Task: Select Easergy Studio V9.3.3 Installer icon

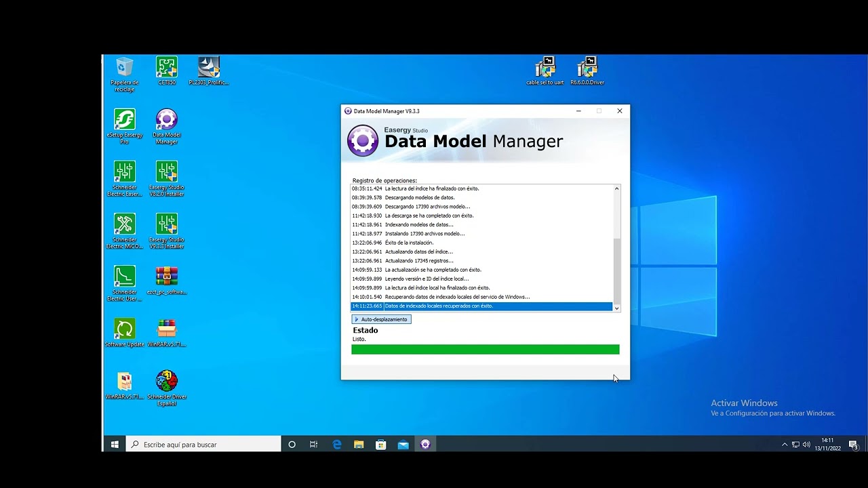Action: pyautogui.click(x=167, y=230)
